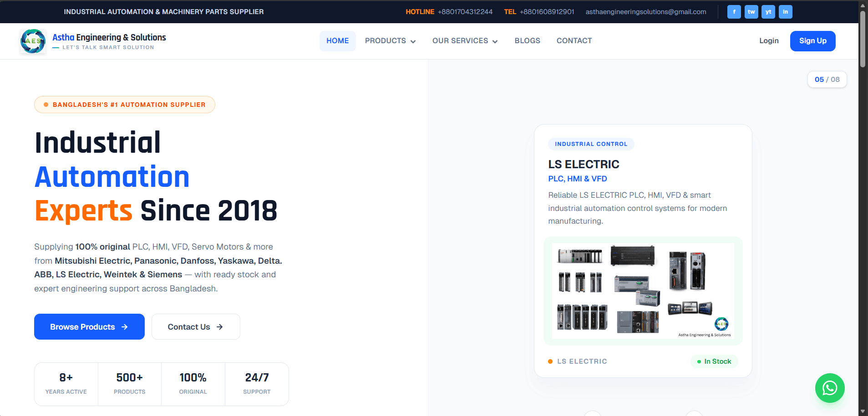The height and width of the screenshot is (416, 868).
Task: Click the asthaengineeringsolutions@gmail.com email link
Action: (x=646, y=12)
